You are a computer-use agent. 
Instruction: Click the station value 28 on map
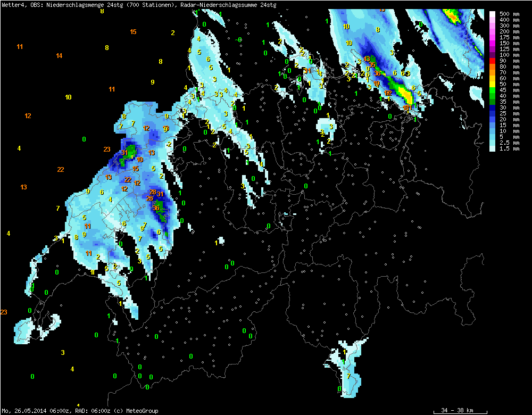[153, 192]
